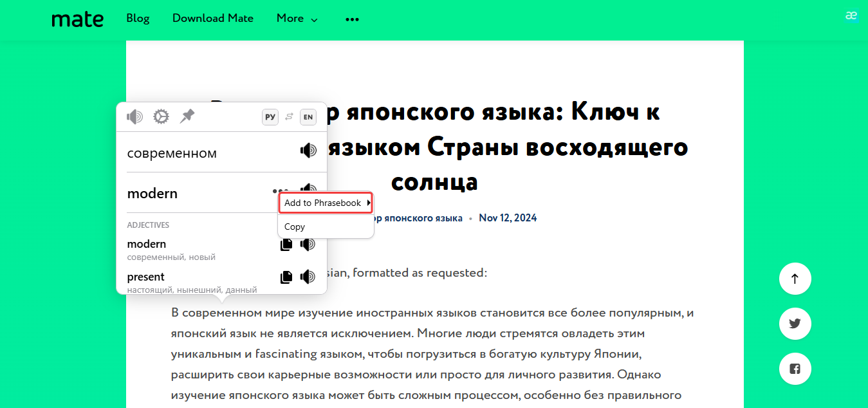Go to homepage via mate logo
This screenshot has width=868, height=408.
pyautogui.click(x=77, y=19)
